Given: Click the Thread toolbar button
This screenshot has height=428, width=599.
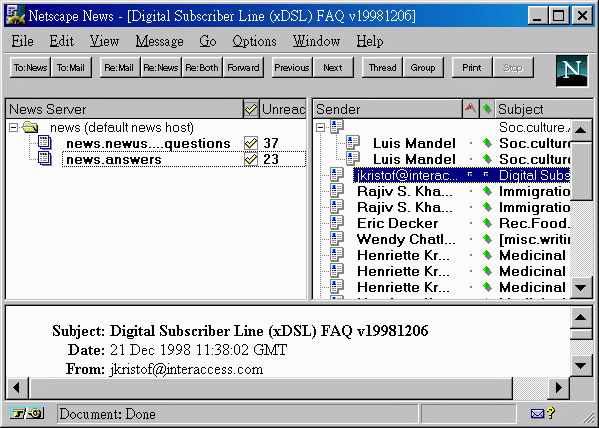Looking at the screenshot, I should tap(382, 68).
